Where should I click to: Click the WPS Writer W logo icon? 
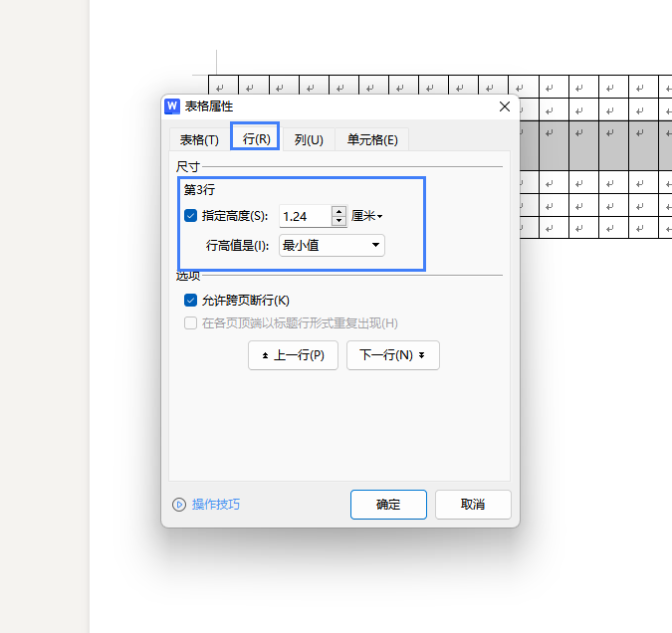click(x=172, y=106)
